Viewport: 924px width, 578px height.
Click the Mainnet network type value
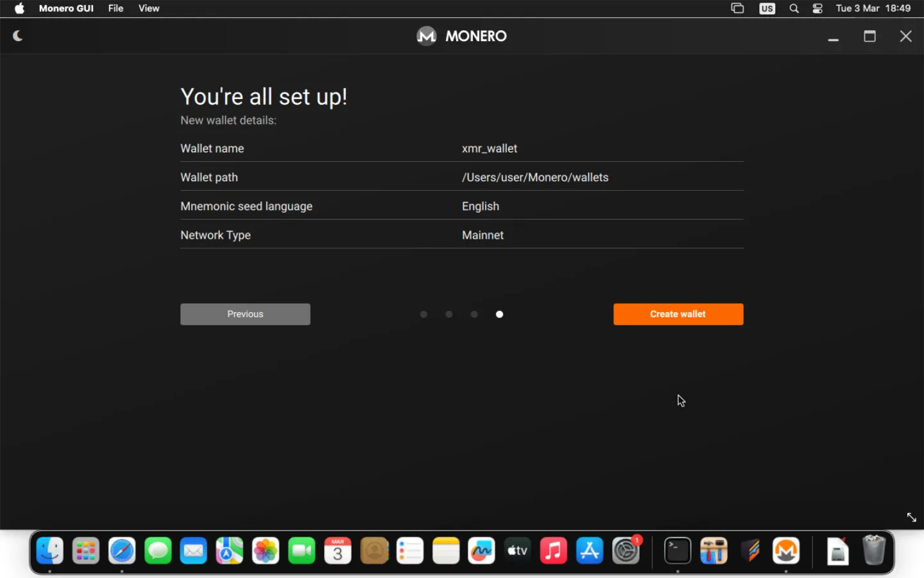click(483, 235)
